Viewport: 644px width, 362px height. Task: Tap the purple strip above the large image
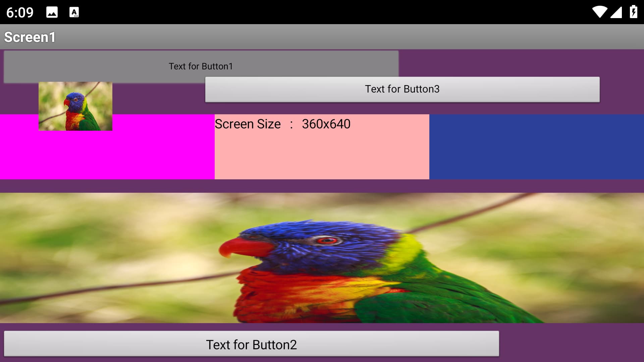[x=322, y=186]
